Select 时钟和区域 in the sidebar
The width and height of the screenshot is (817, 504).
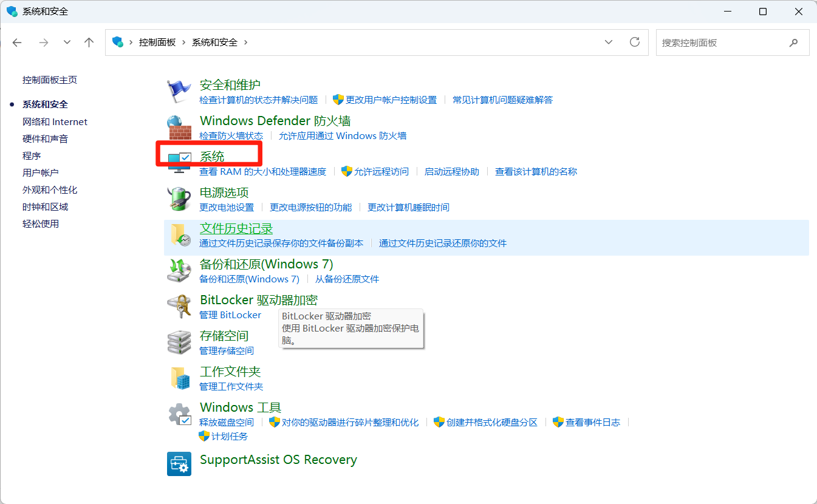click(x=45, y=207)
